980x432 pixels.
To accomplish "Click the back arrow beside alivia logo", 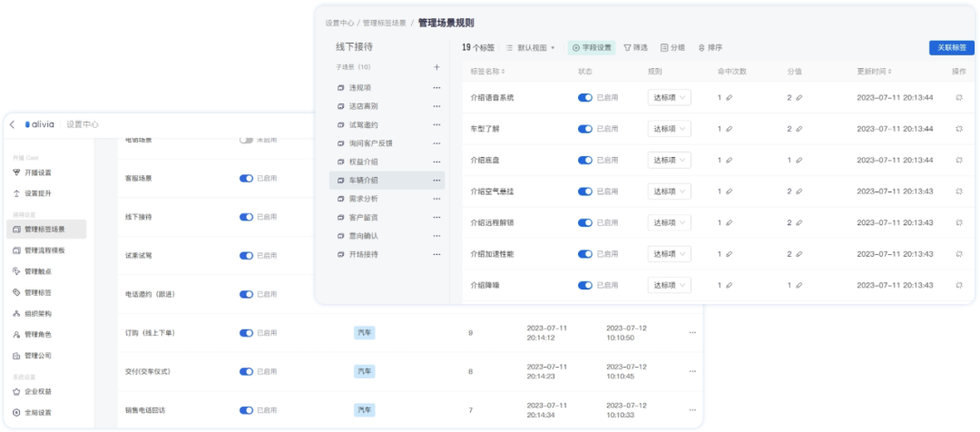I will click(12, 124).
